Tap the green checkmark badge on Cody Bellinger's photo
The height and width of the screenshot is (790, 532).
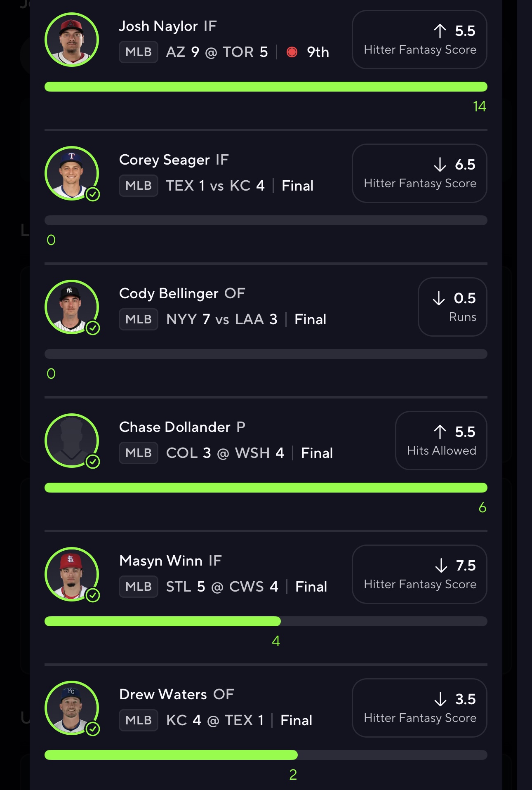pos(93,328)
